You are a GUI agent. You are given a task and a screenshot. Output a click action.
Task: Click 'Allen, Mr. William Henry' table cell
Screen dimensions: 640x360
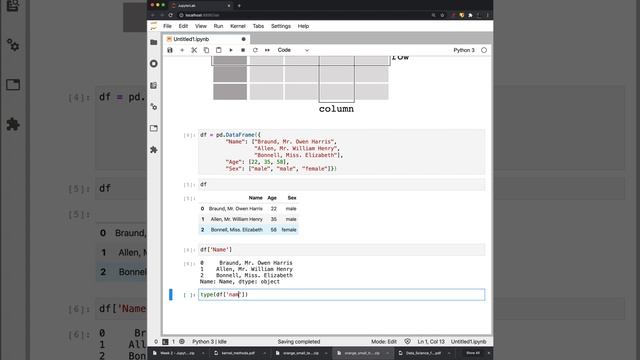click(236, 219)
